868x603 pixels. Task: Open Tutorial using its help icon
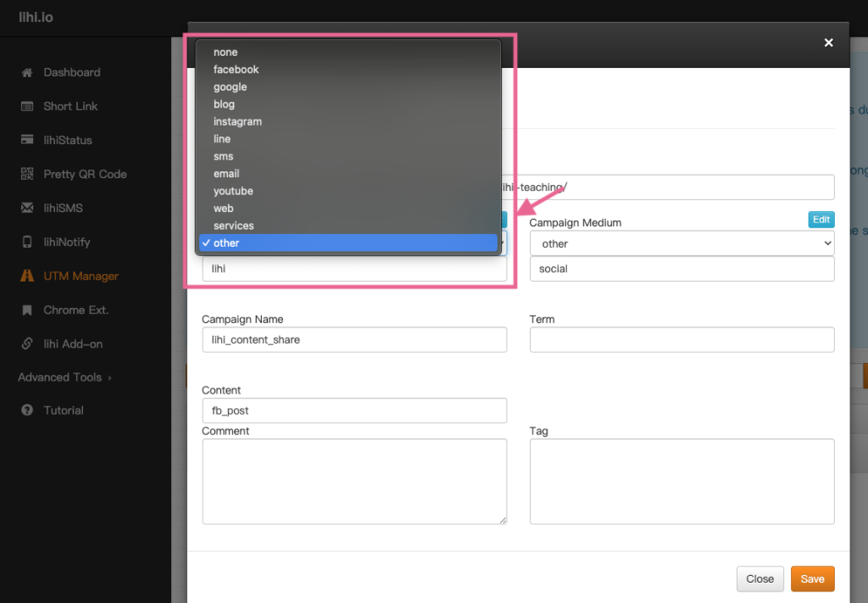pos(28,410)
